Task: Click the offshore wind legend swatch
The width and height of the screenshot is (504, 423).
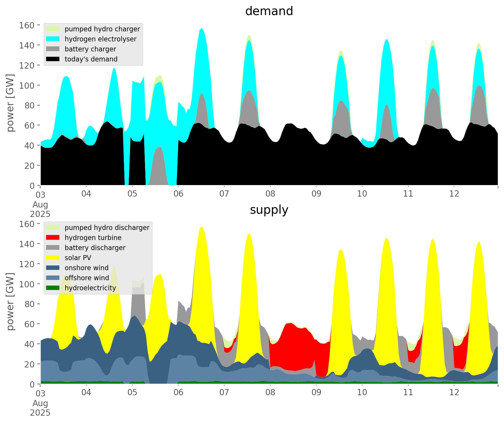Action: click(53, 278)
